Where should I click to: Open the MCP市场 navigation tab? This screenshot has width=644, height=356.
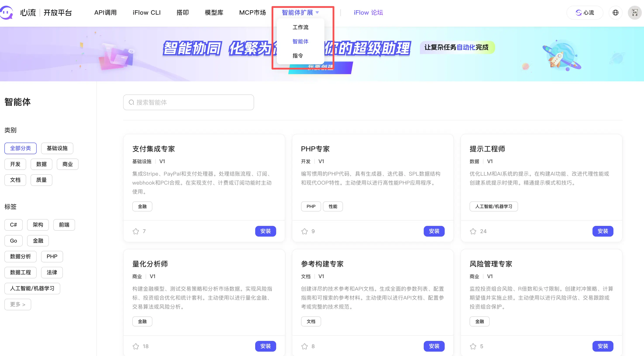pos(252,12)
